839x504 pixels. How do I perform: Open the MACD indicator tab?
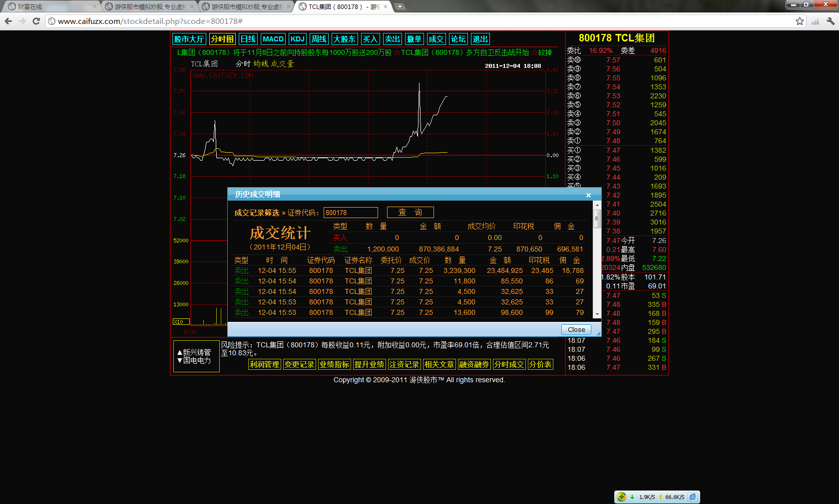tap(273, 39)
